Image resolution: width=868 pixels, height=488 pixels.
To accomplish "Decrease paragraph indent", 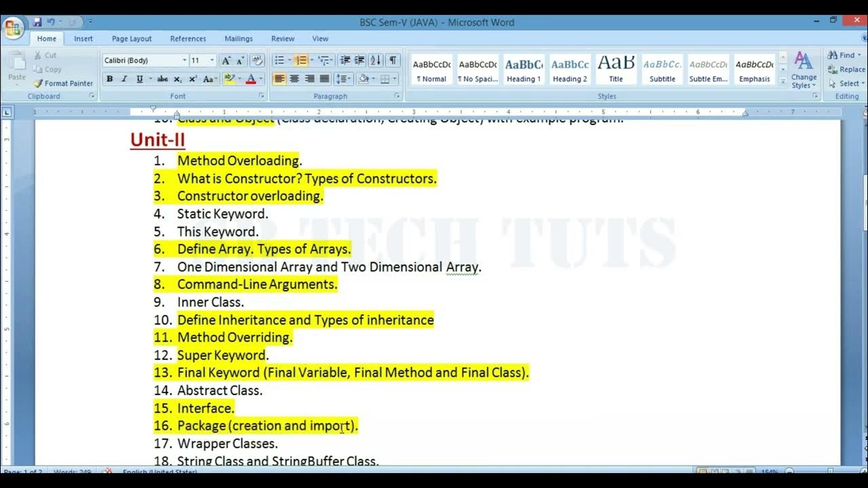I will pos(345,60).
